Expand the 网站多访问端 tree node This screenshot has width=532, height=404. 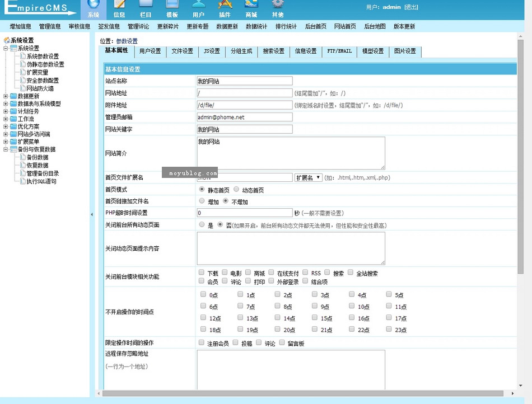pyautogui.click(x=6, y=134)
